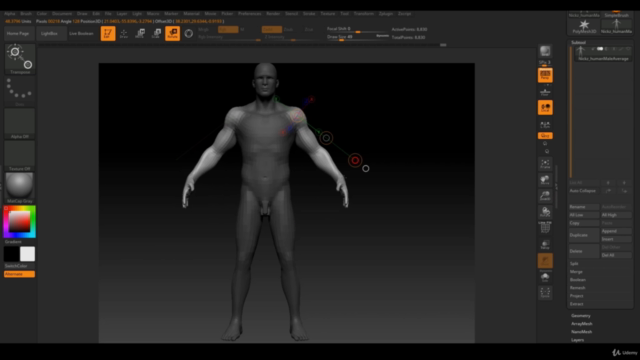Open the MatCap Gray material picker
Image resolution: width=640 pixels, height=360 pixels.
point(20,188)
